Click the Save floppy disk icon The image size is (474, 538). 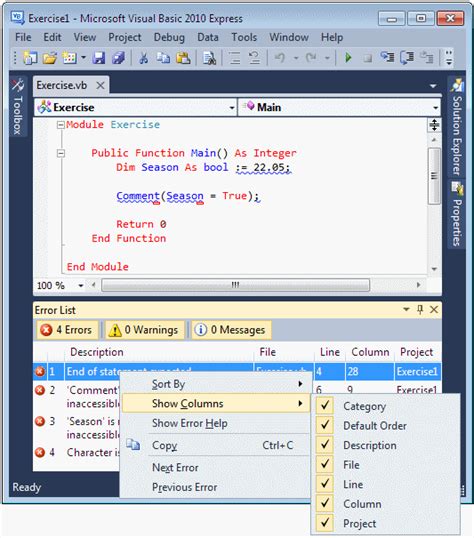pos(99,58)
